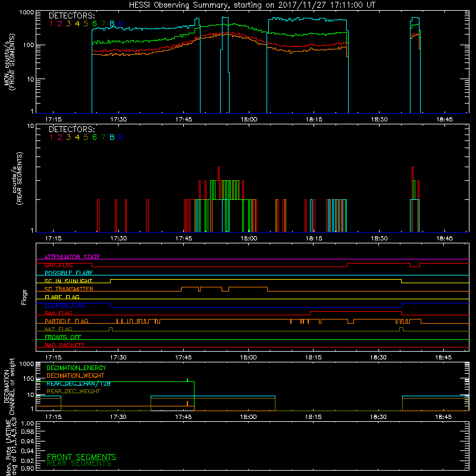Select the ECLIPSE_FLAG label
This screenshot has width=476, height=476.
65,305
